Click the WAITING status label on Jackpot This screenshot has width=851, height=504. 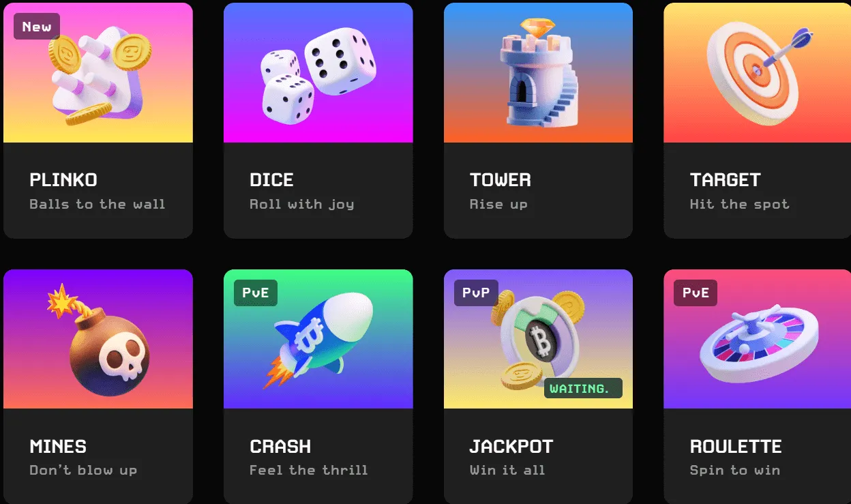pyautogui.click(x=583, y=388)
